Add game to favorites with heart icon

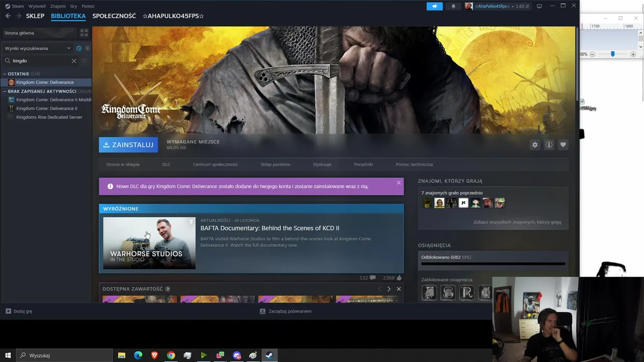click(563, 145)
